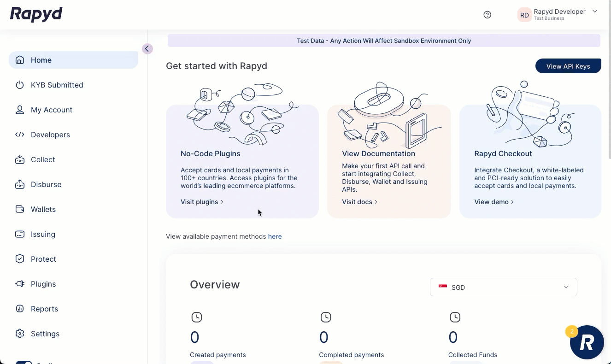The width and height of the screenshot is (611, 364).
Task: Click the RD user avatar
Action: (x=524, y=15)
